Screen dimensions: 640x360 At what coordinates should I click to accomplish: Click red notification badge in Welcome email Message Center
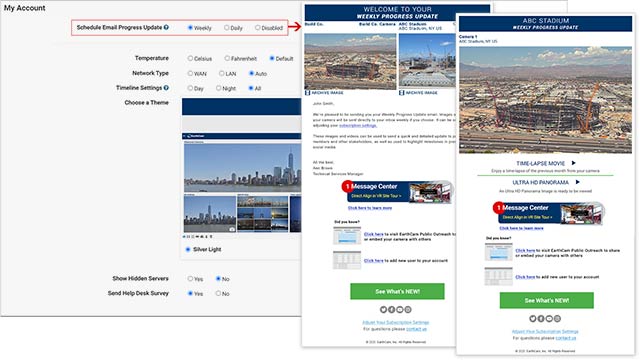coord(347,186)
